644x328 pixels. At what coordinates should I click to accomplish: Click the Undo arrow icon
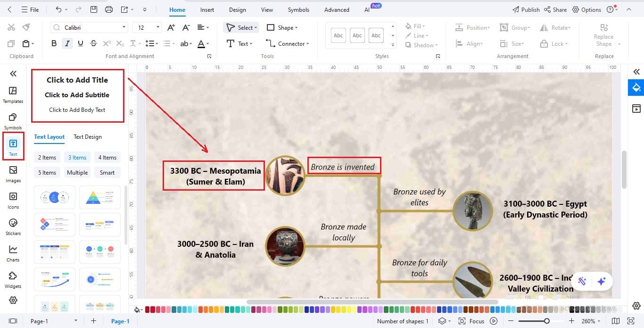[x=58, y=9]
